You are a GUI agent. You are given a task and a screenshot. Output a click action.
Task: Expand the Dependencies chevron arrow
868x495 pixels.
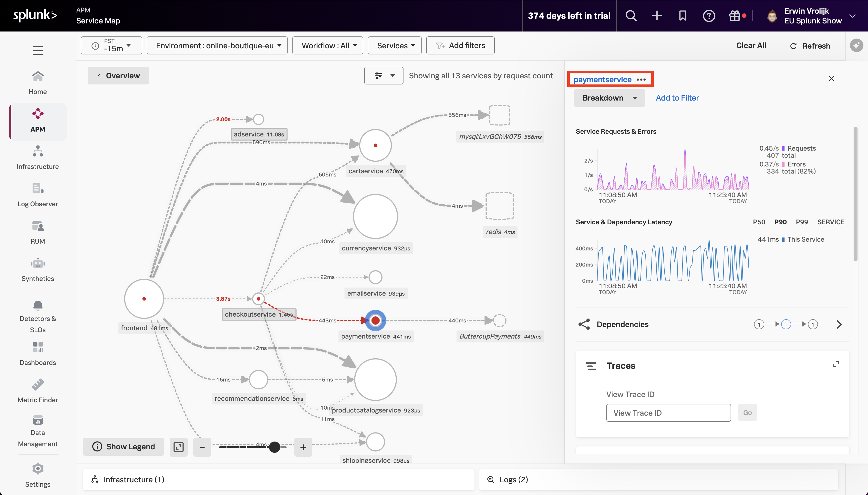coord(839,324)
